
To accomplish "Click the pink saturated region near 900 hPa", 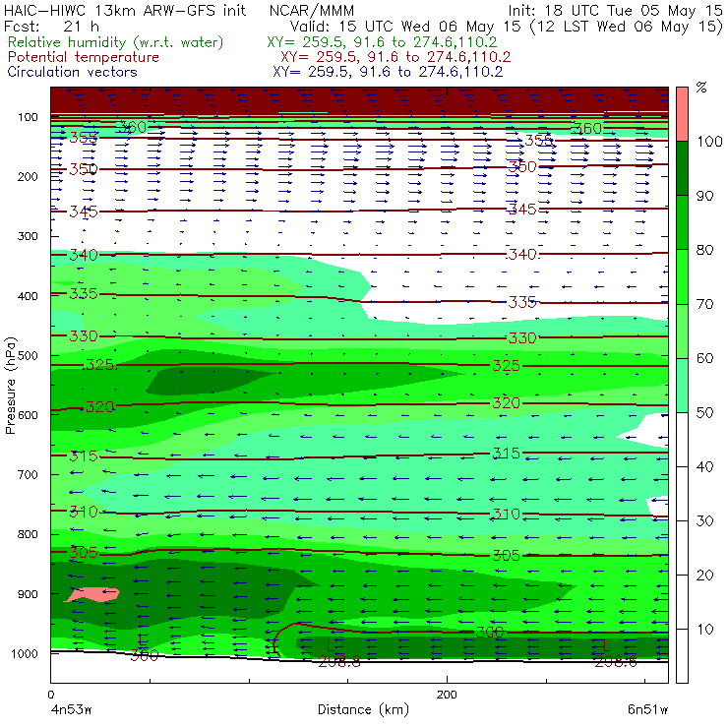I will point(91,594).
